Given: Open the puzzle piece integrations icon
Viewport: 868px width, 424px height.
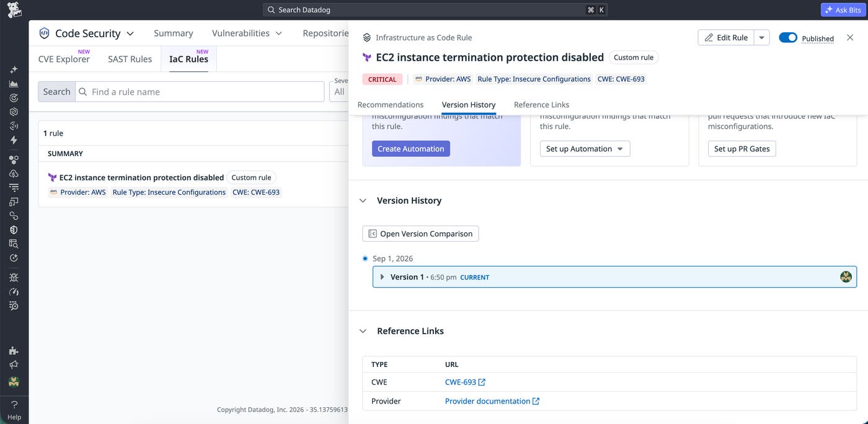Looking at the screenshot, I should pyautogui.click(x=14, y=351).
